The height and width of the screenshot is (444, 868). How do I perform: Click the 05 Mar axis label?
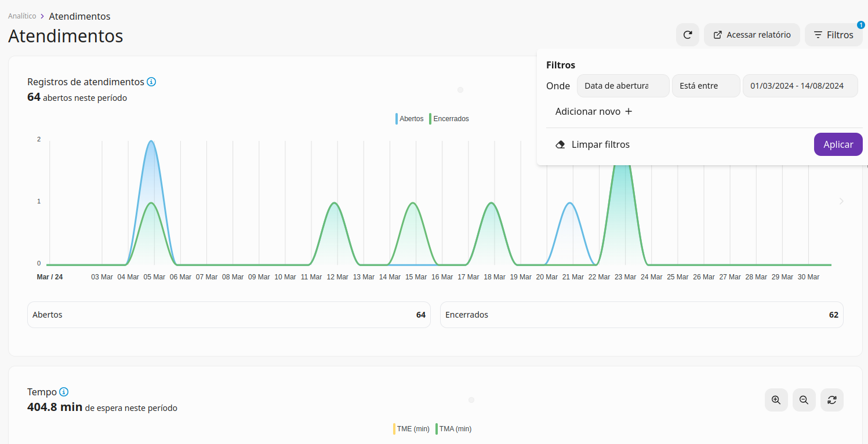click(x=155, y=277)
